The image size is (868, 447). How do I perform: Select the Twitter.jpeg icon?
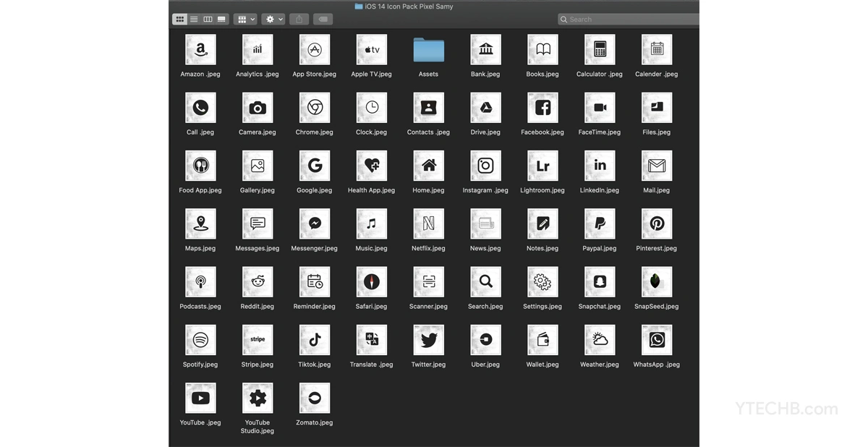[x=429, y=340]
